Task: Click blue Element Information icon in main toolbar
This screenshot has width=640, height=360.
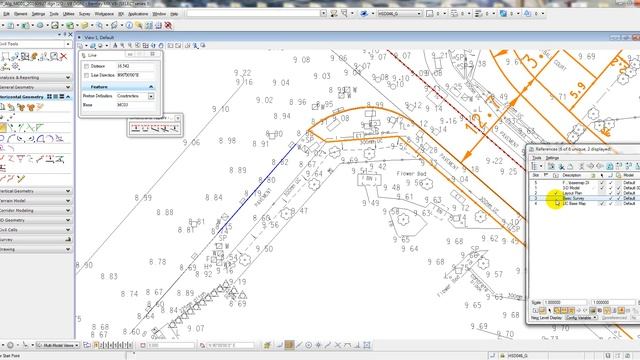Action: point(129,26)
